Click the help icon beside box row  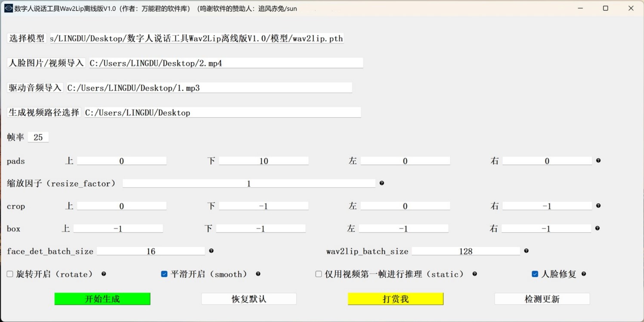point(598,228)
